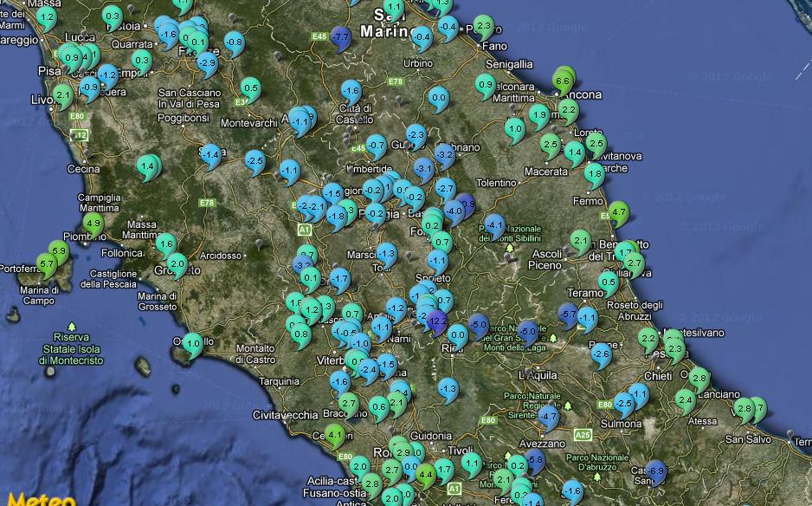This screenshot has height=506, width=812.
Task: Click the Riserva Statale Isola di Montecristo label
Action: pos(78,348)
